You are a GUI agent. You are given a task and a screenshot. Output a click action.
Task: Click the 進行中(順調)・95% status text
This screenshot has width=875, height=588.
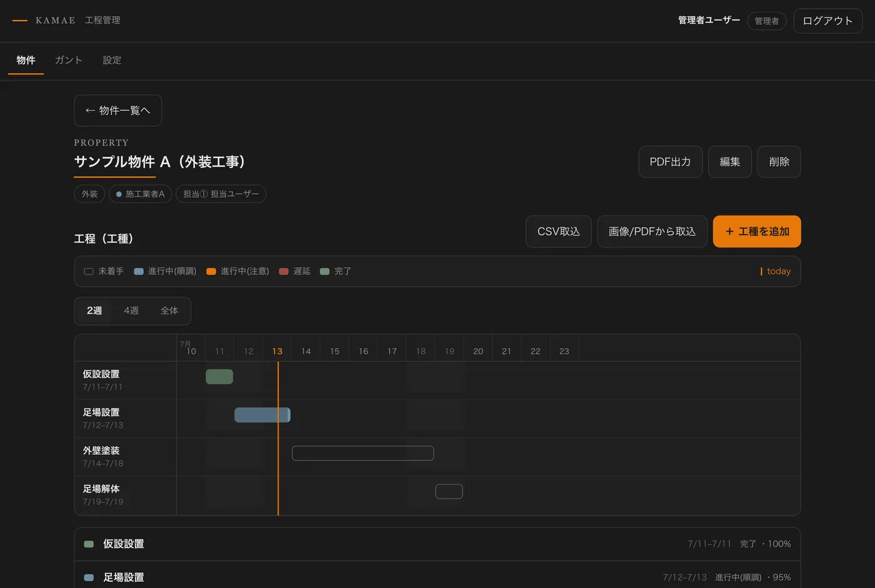(x=753, y=577)
